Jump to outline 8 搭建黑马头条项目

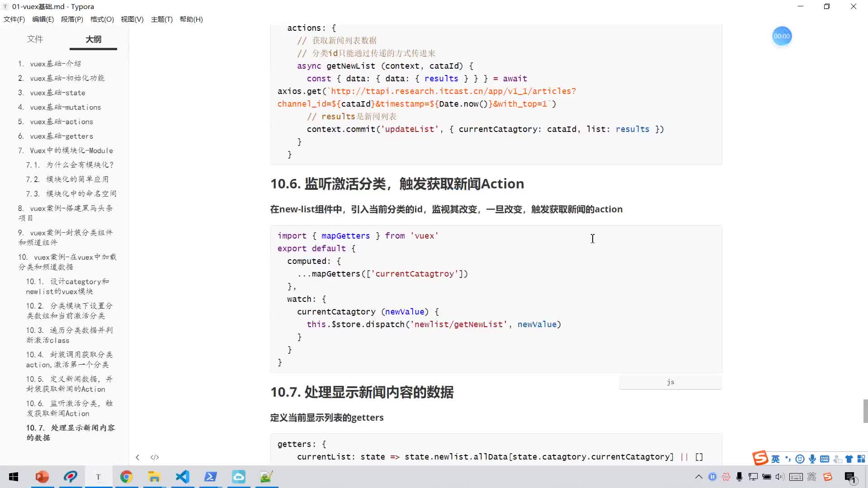66,213
